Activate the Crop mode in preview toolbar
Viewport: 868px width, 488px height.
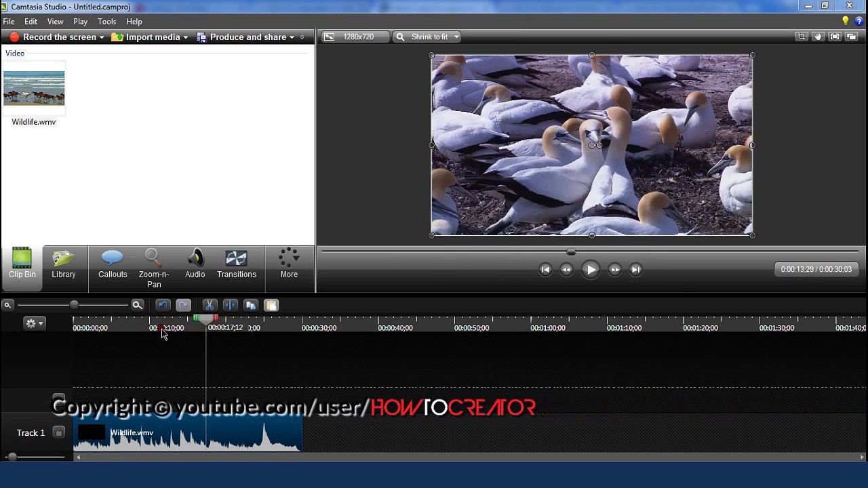pyautogui.click(x=802, y=37)
